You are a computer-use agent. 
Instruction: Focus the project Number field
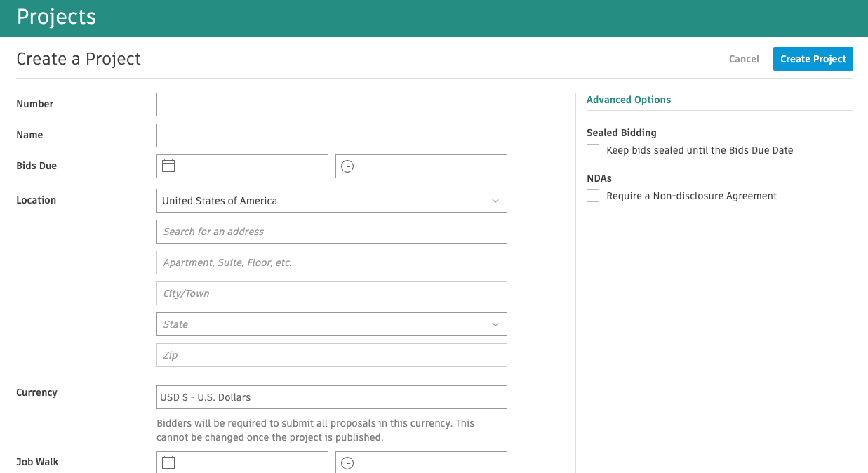(331, 105)
